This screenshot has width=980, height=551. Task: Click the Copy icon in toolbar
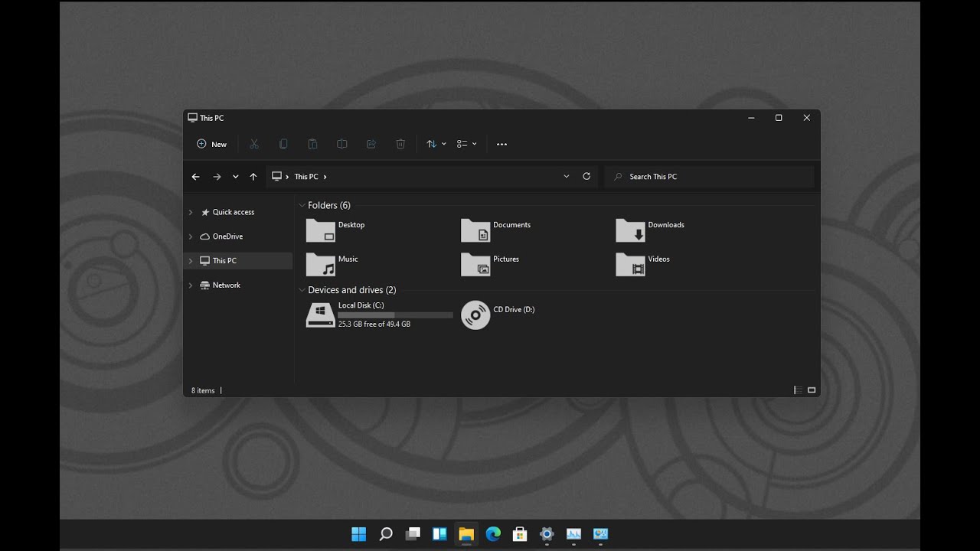pyautogui.click(x=283, y=144)
